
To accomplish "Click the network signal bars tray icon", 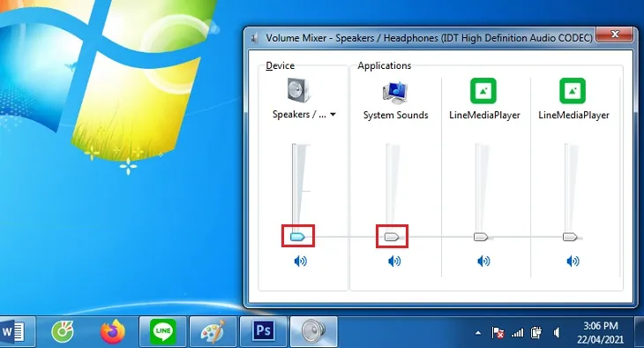I will point(518,333).
